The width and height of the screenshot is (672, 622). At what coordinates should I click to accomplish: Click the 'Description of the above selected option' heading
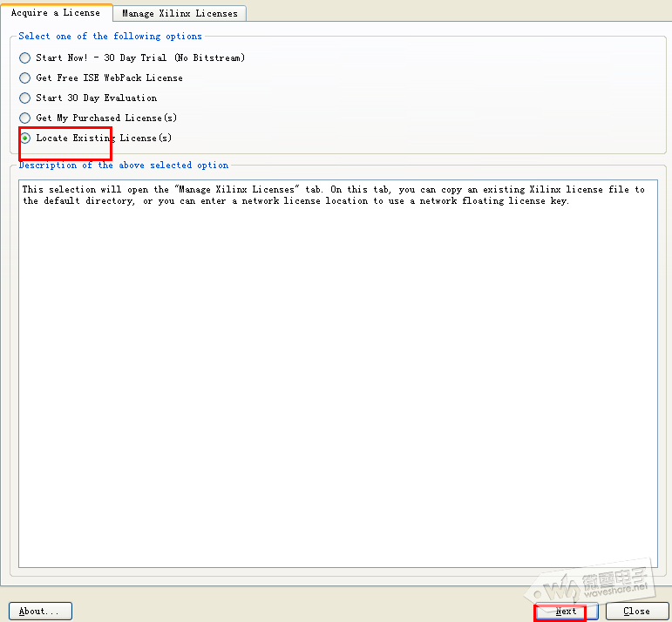pos(124,166)
